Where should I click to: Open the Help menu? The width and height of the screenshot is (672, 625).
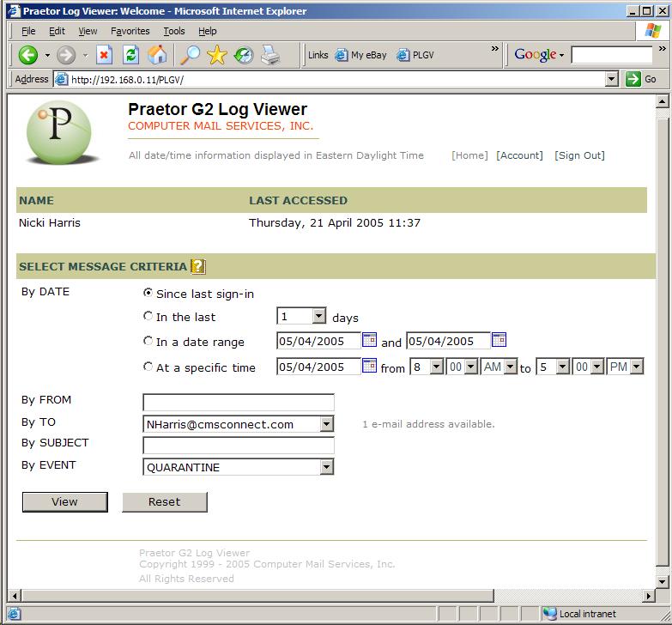click(208, 31)
